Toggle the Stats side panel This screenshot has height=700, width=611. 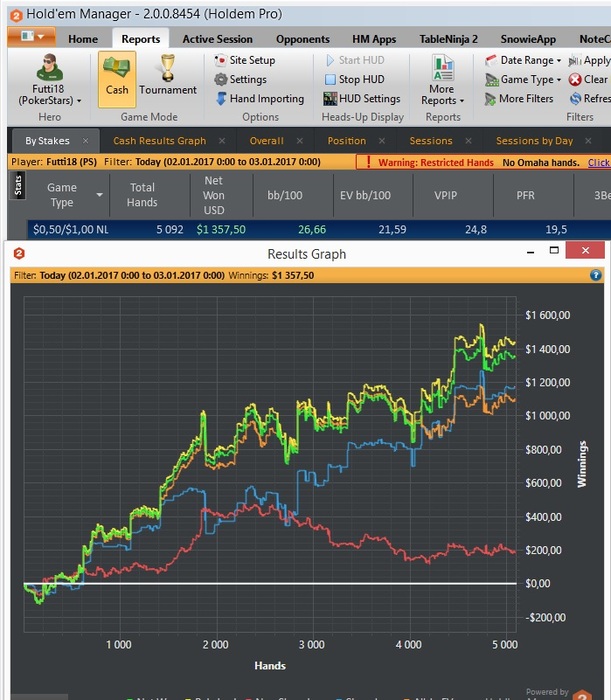(x=18, y=185)
